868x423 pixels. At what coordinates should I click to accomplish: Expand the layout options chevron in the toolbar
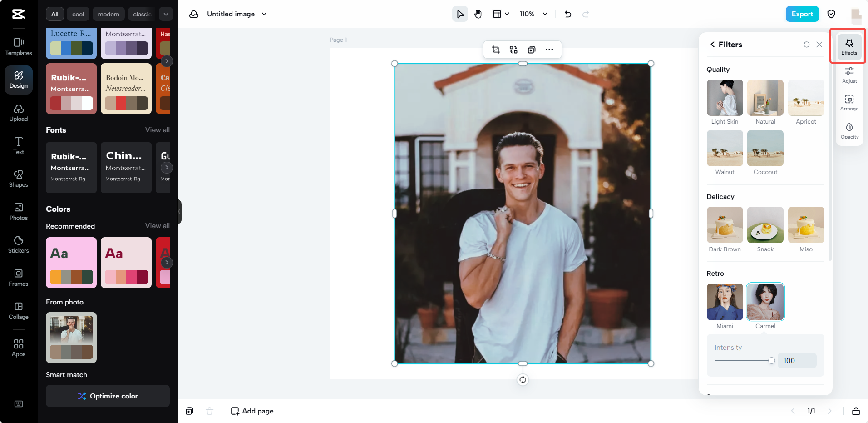(x=508, y=14)
